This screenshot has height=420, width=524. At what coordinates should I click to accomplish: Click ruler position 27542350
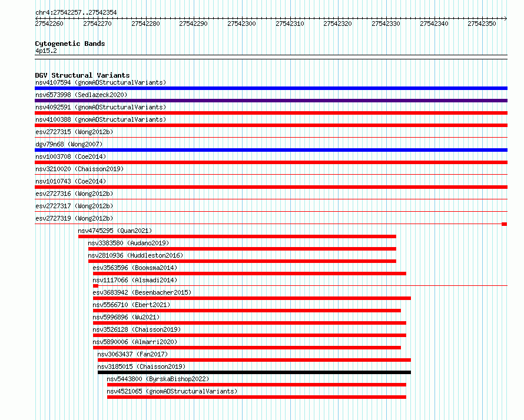[482, 24]
